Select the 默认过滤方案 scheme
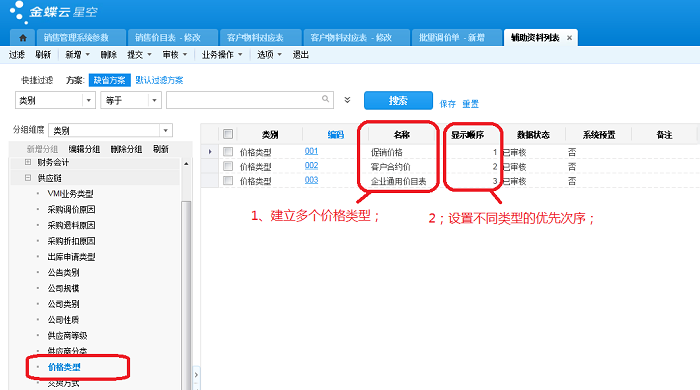700x390 pixels. click(159, 80)
